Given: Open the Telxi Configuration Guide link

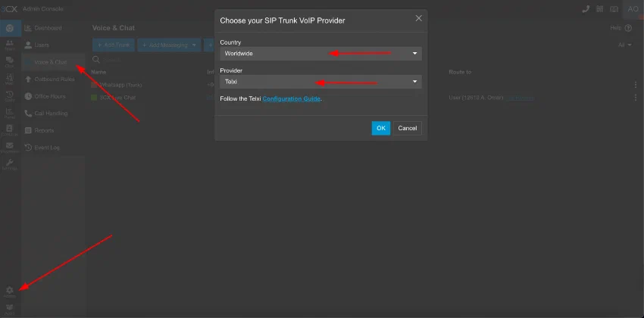Looking at the screenshot, I should 291,99.
